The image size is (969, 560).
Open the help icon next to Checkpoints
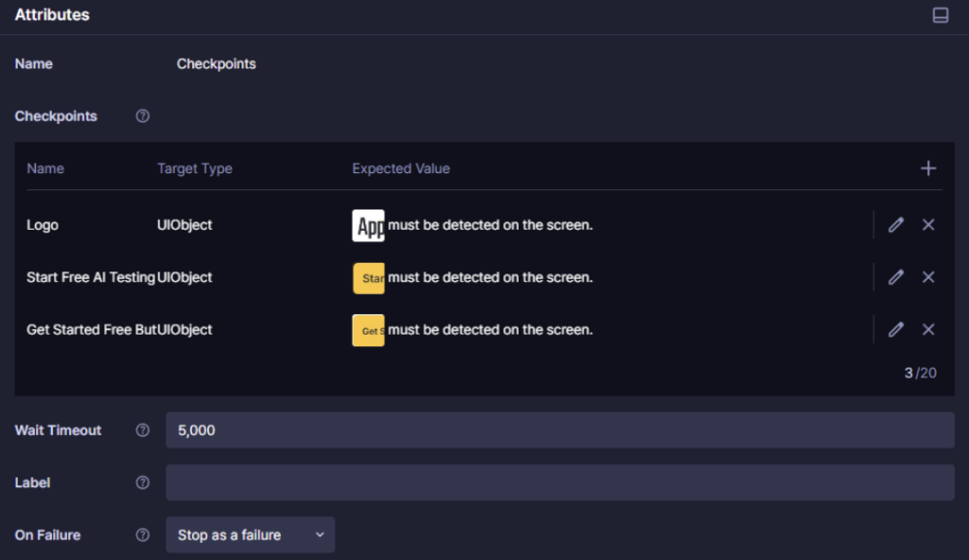point(143,116)
